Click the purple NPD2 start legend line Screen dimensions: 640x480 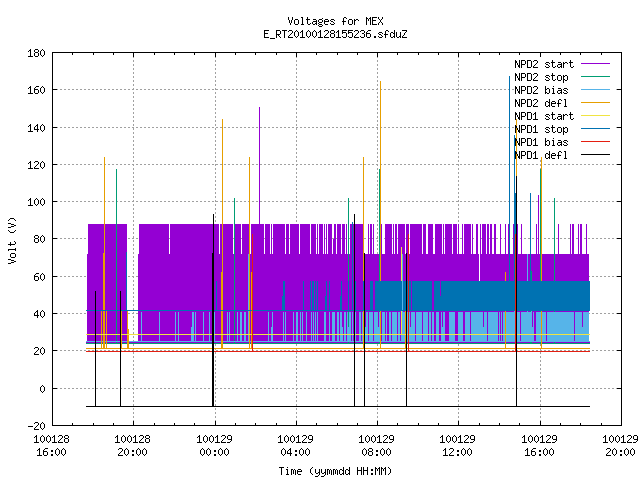pyautogui.click(x=595, y=64)
